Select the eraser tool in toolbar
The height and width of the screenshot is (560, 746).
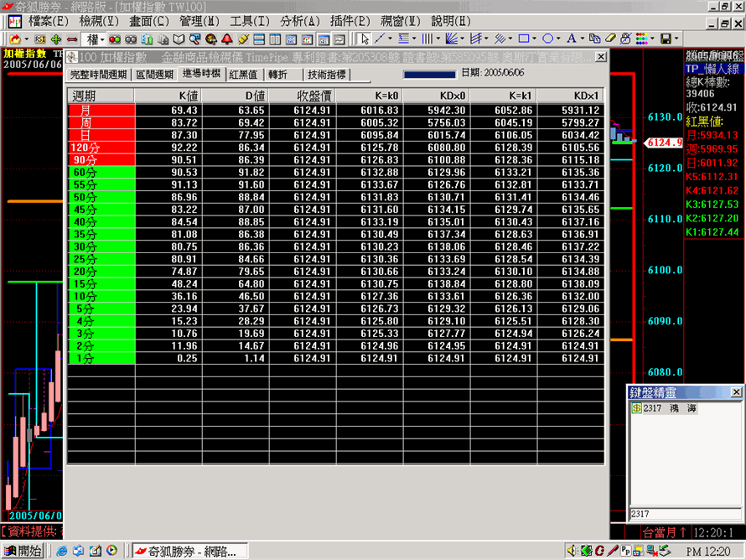[610, 39]
